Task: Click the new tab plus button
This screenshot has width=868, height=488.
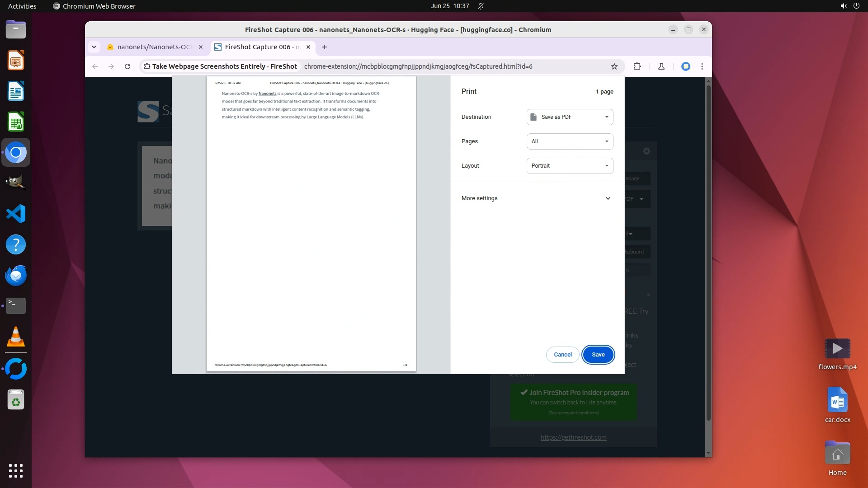Action: 324,47
